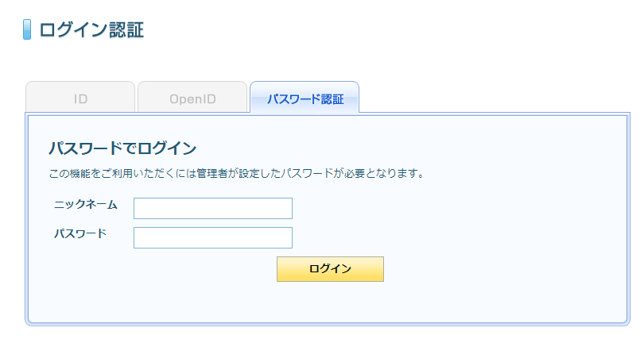Switch to the ID tab
Image resolution: width=644 pixels, height=339 pixels.
click(x=80, y=99)
